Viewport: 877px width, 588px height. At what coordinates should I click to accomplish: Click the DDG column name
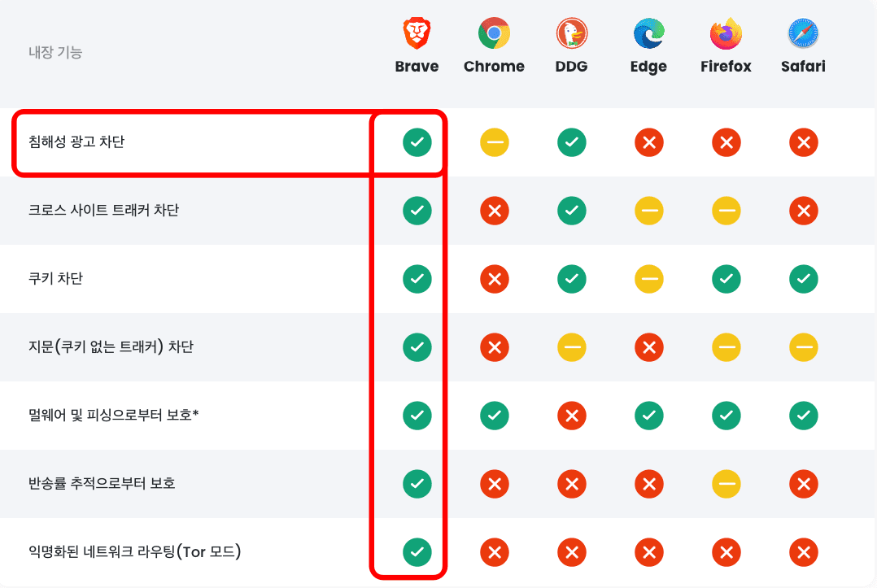coord(572,67)
